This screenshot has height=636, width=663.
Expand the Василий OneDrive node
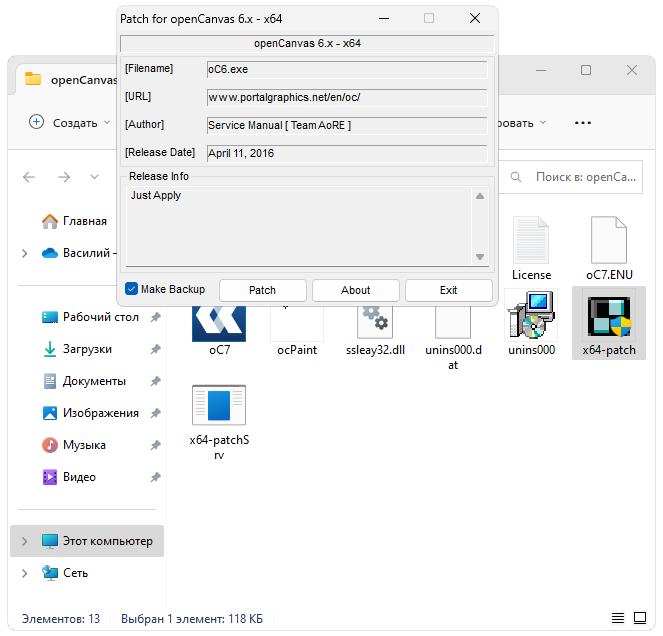[x=25, y=253]
